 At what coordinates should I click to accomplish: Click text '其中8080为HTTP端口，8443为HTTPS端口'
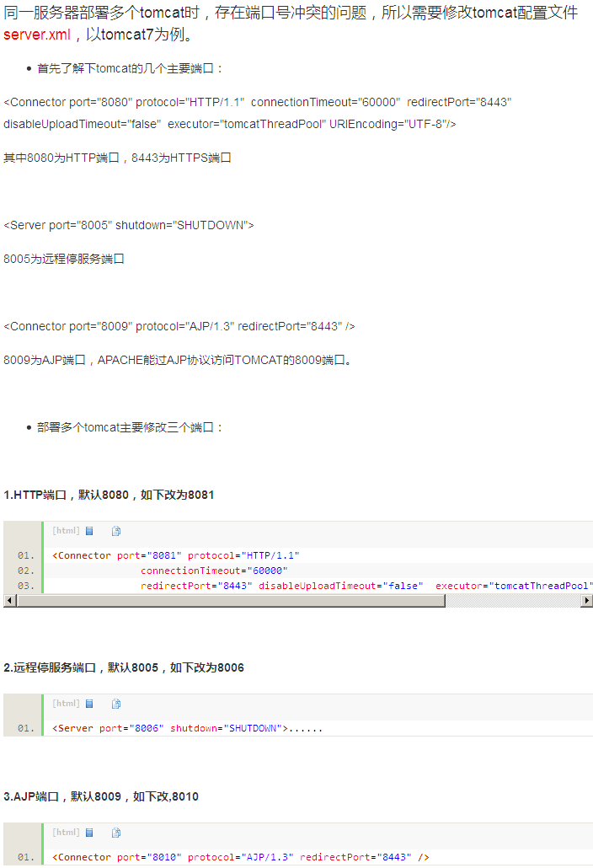point(117,158)
